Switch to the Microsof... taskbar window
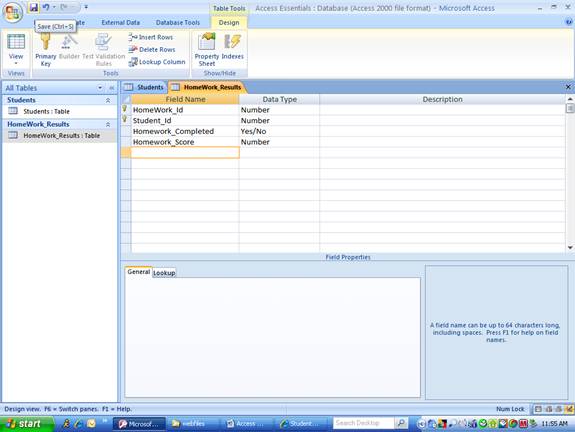 pyautogui.click(x=139, y=424)
